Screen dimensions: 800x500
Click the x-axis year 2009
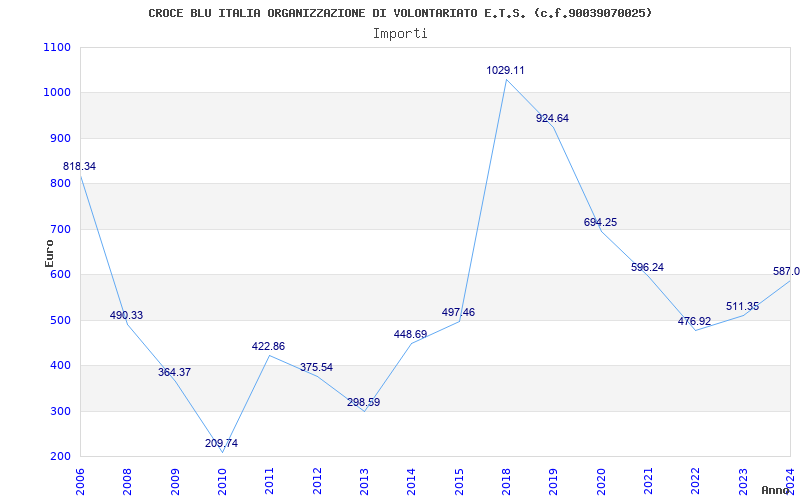[x=175, y=482]
